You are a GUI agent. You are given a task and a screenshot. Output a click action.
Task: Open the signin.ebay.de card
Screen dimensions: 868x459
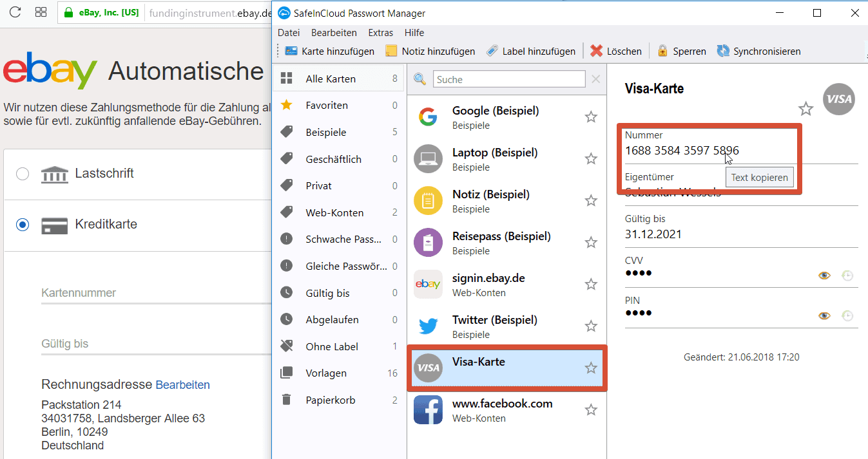coord(507,284)
